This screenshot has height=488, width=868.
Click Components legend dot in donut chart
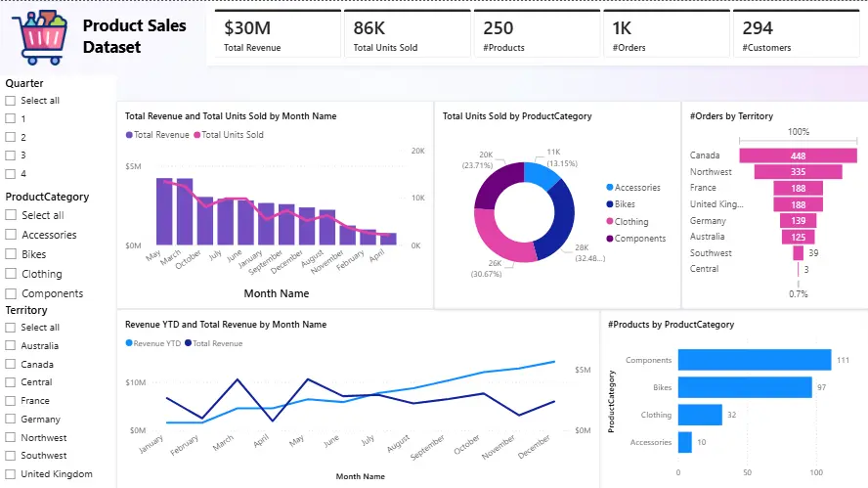pos(610,239)
